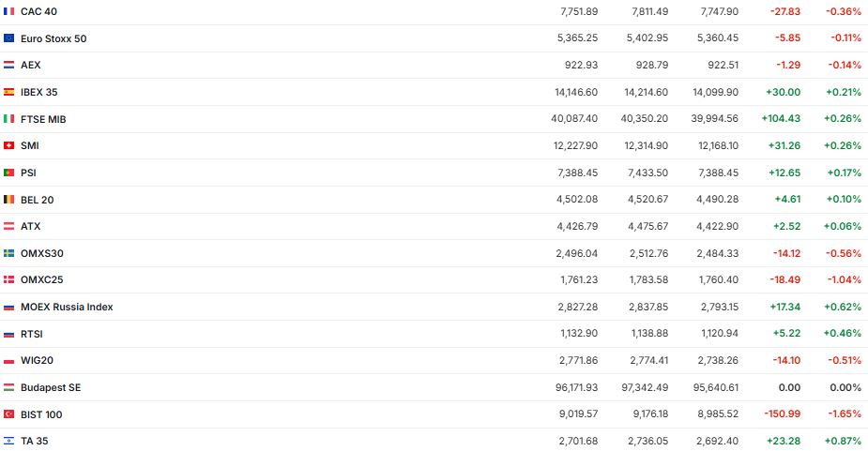Open the CAC 40 index link

coord(38,11)
